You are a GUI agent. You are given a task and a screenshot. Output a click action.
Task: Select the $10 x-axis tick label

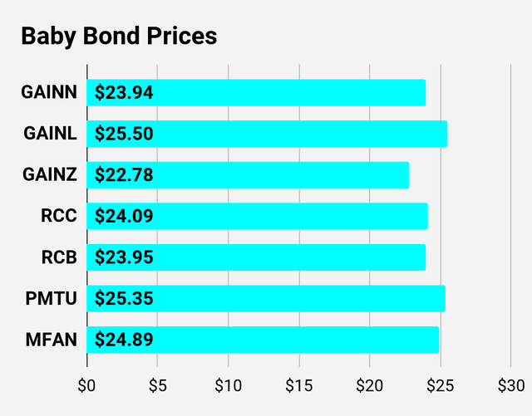[x=228, y=385]
